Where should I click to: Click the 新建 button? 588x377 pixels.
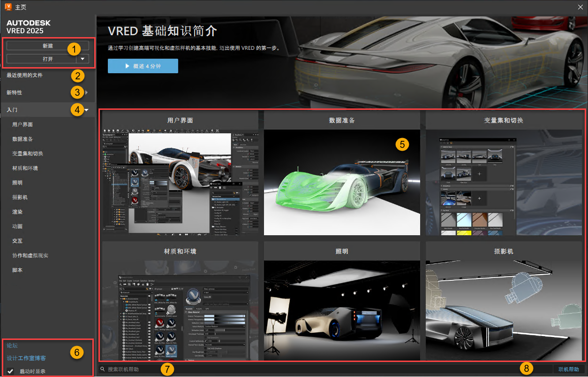pyautogui.click(x=47, y=46)
